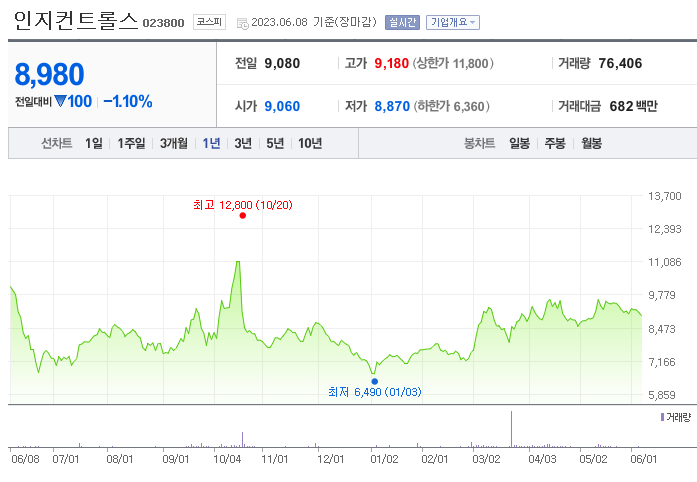The image size is (697, 482).
Task: Select the 5년 line chart tab
Action: click(x=275, y=143)
